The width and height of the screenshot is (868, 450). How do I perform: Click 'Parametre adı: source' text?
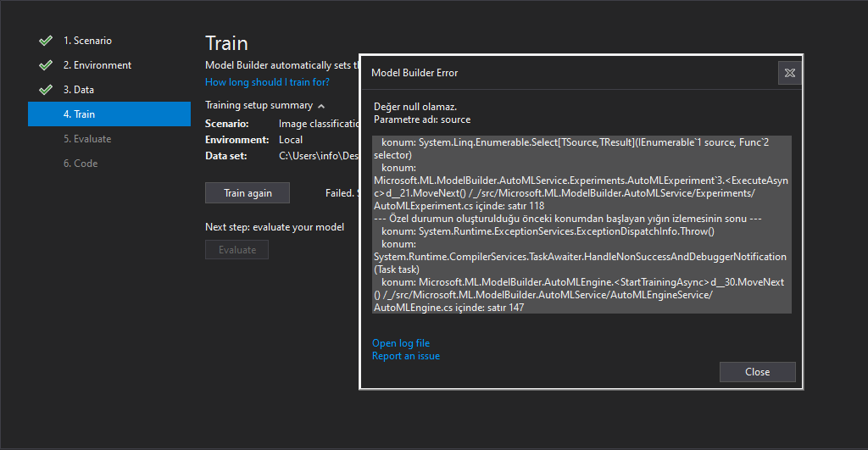coord(422,119)
